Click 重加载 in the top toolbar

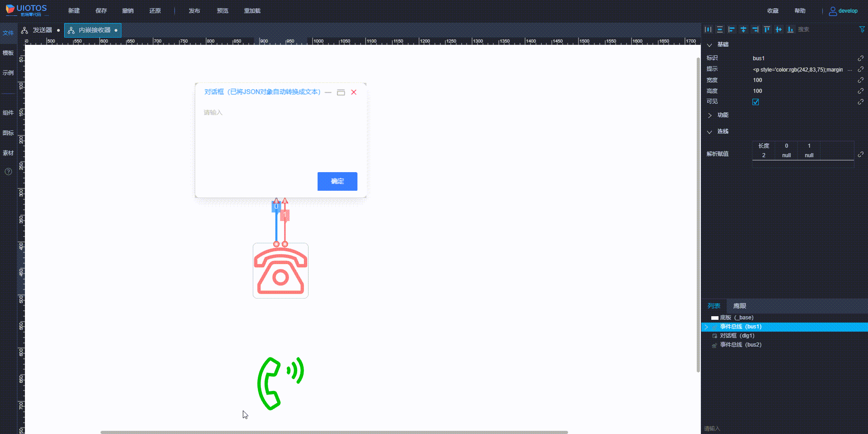[x=252, y=11]
